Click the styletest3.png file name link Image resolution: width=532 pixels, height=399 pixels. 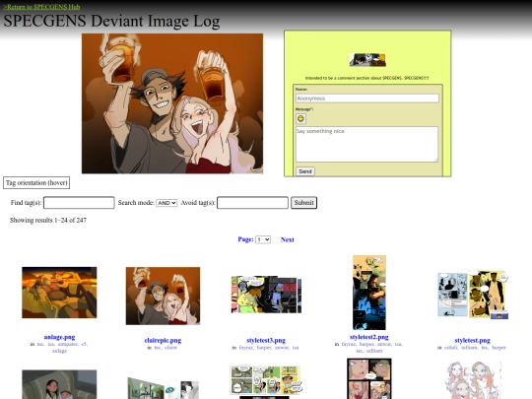coord(266,340)
